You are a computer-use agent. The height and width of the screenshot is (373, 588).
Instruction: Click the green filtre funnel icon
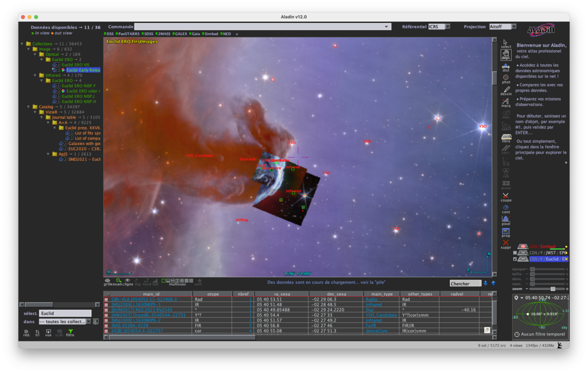point(70,333)
